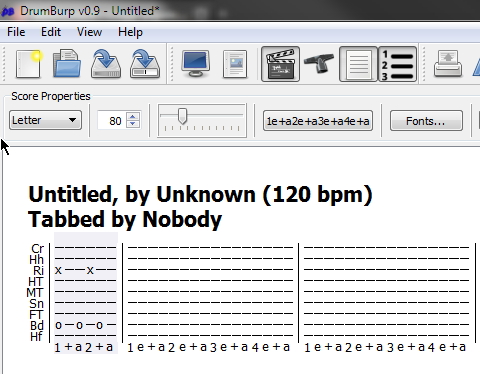Decrease the 80 width value with down arrow
This screenshot has width=480, height=374.
coord(133,124)
